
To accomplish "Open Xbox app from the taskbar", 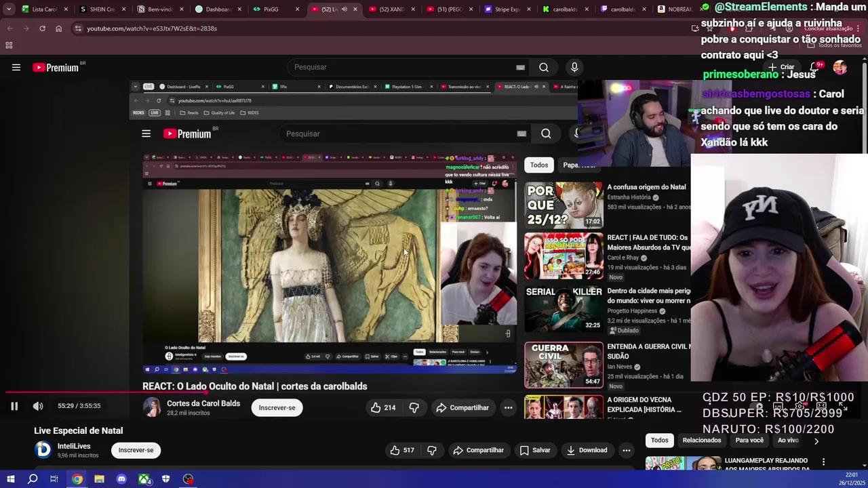I will click(144, 479).
